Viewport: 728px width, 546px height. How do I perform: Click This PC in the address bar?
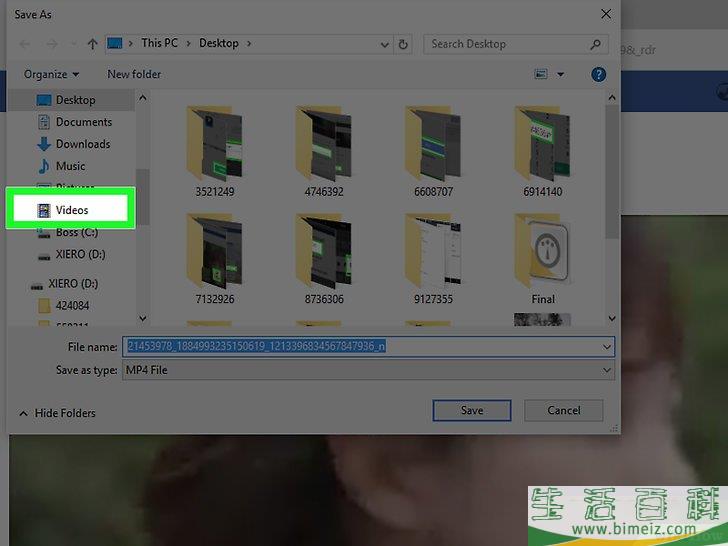[x=159, y=43]
